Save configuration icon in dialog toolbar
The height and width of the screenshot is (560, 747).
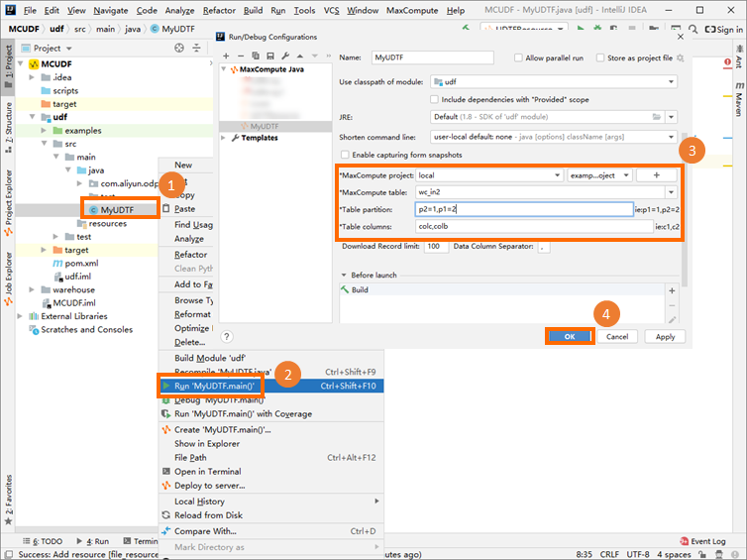pos(270,56)
